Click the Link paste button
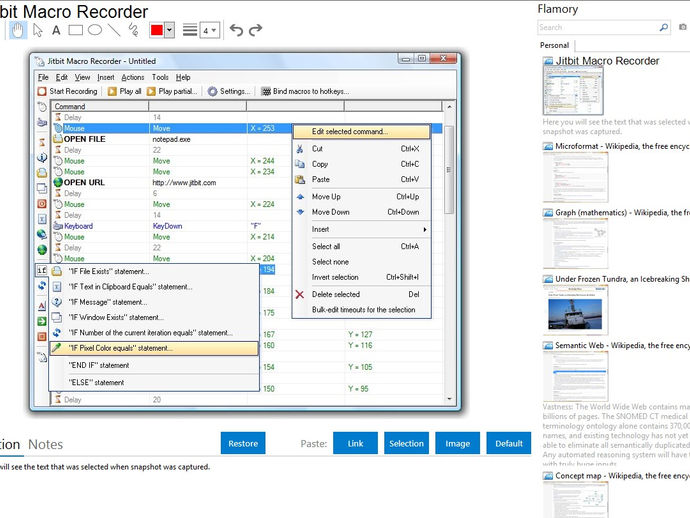The width and height of the screenshot is (690, 518). tap(355, 443)
